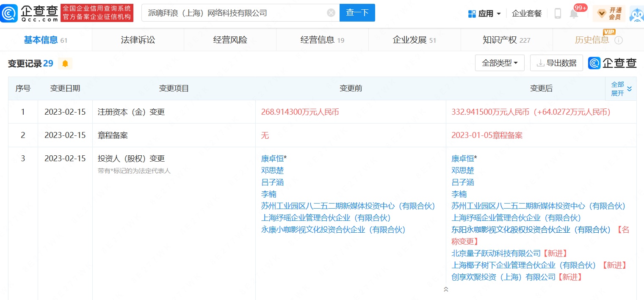
Task: Open the 应用 dropdown menu
Action: 485,14
